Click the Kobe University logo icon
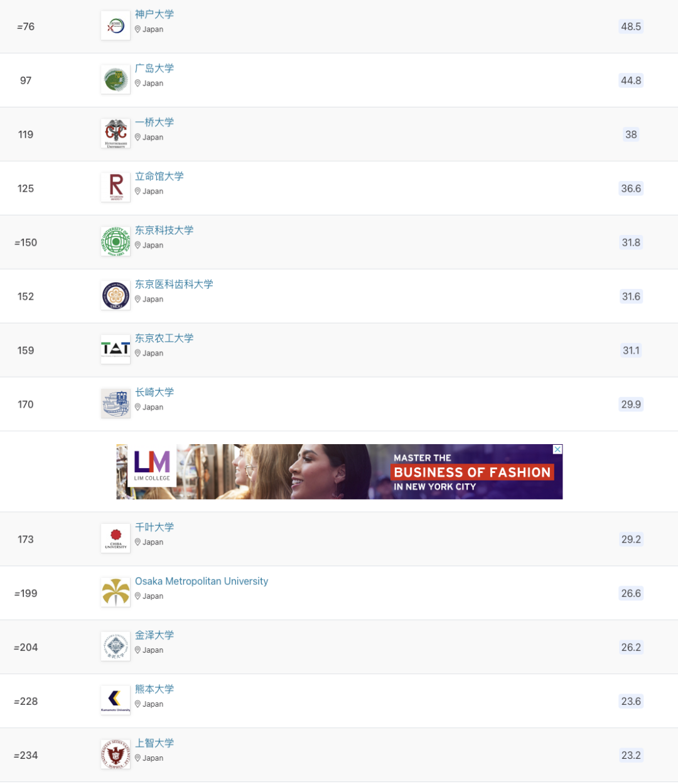678x784 pixels. coord(116,26)
